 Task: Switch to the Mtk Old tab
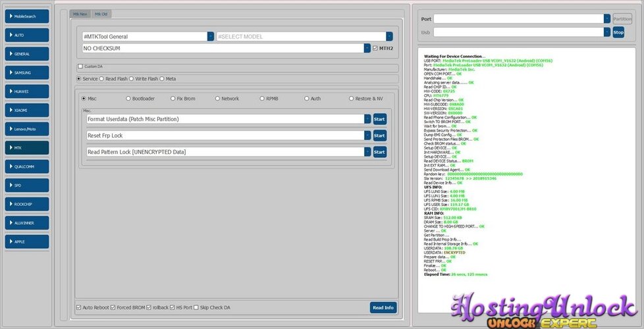101,14
